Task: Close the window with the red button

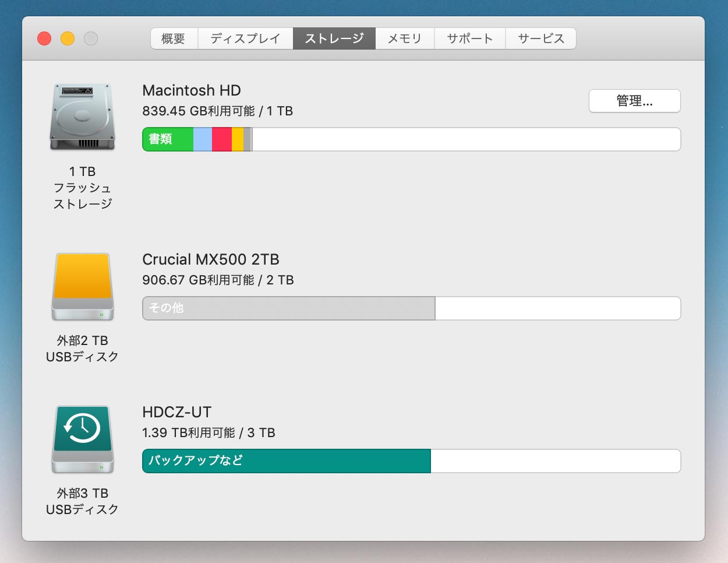Action: pyautogui.click(x=44, y=38)
